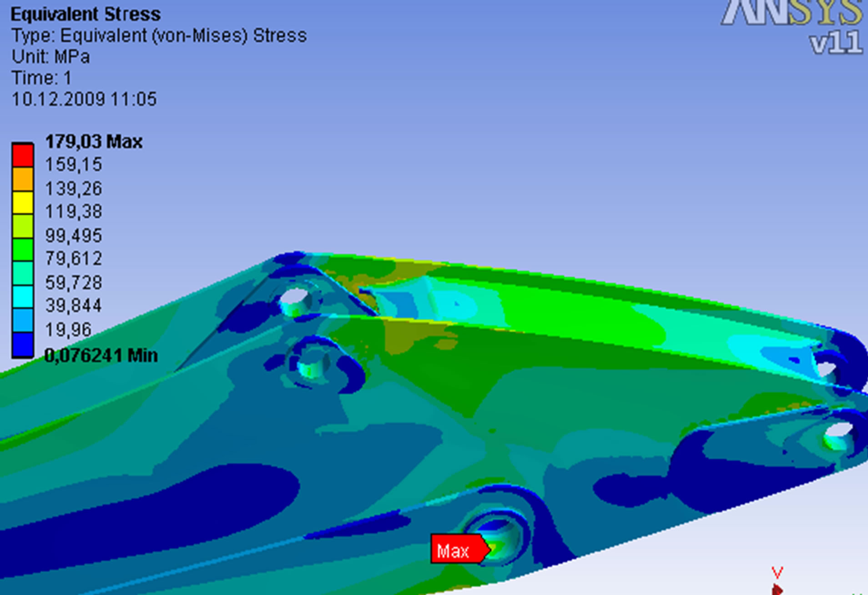868x595 pixels.
Task: Click the 159,15 legend value
Action: 73,165
